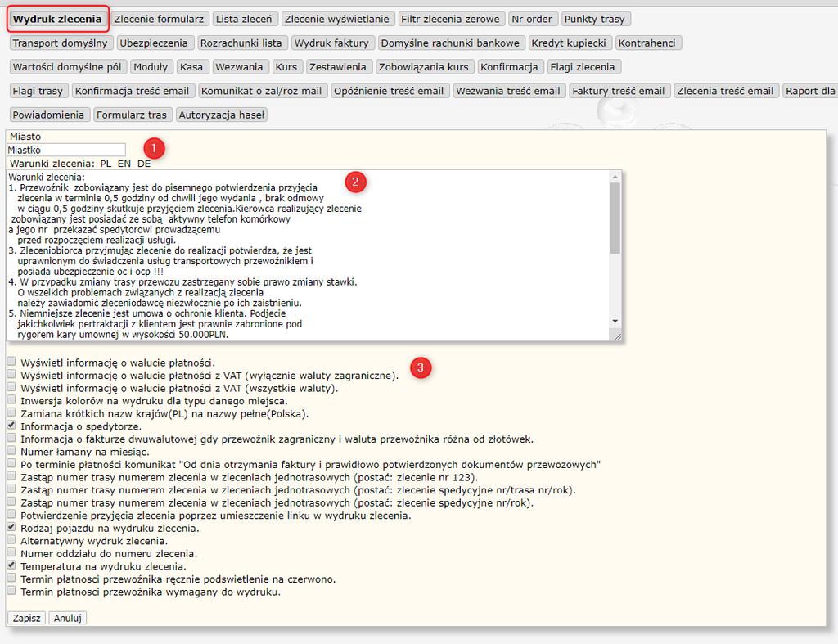This screenshot has height=644, width=838.
Task: Open Flagi zlecenia tab
Action: (x=583, y=67)
